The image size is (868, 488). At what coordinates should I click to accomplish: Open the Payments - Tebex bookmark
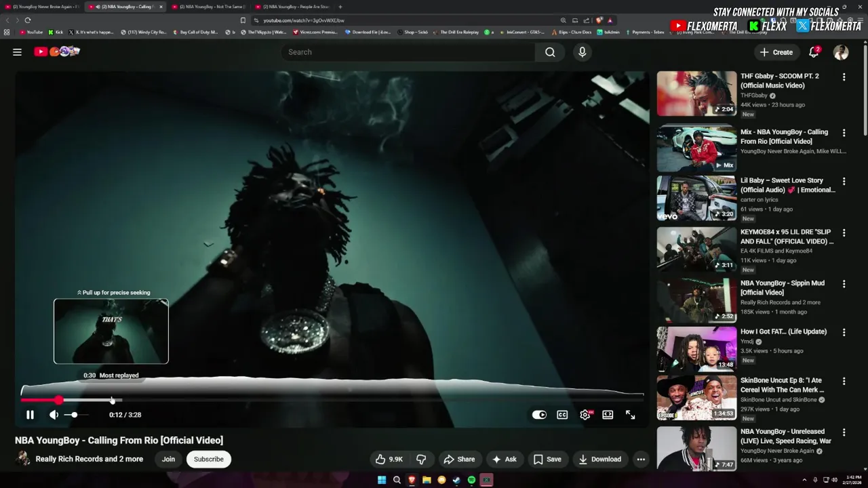(x=646, y=32)
